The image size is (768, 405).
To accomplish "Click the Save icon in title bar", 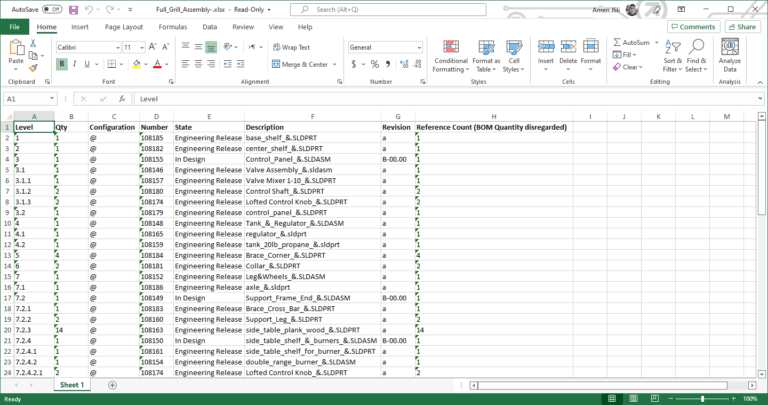I will pos(73,9).
